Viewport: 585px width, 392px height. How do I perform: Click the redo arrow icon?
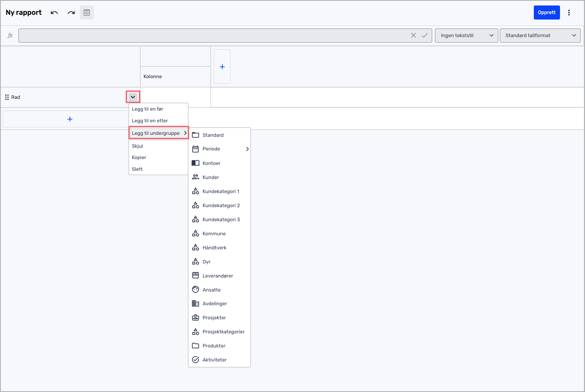[71, 13]
